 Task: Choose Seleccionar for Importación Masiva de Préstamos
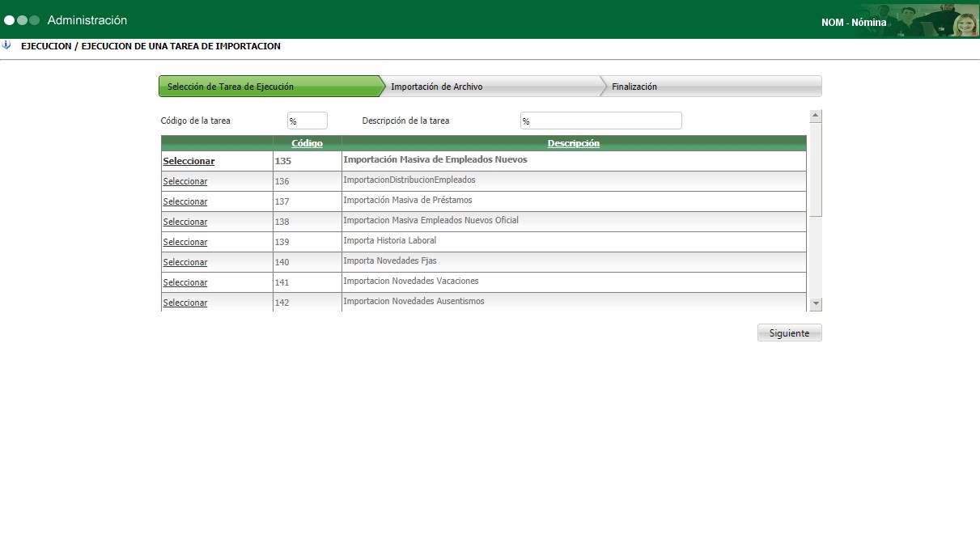[185, 201]
